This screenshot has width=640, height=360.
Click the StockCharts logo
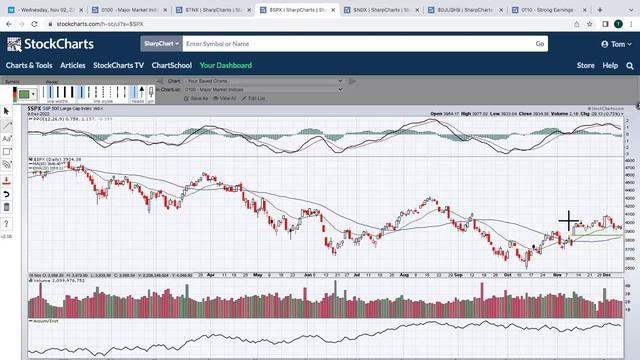pos(50,44)
